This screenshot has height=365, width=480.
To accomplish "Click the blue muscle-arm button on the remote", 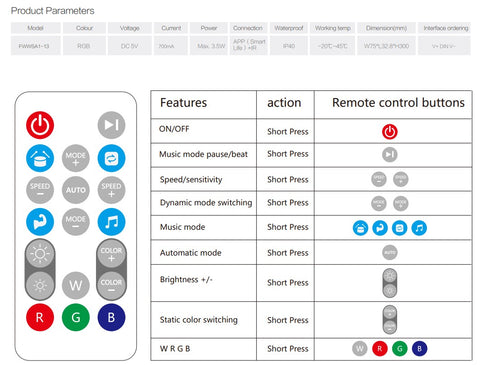I will point(40,222).
